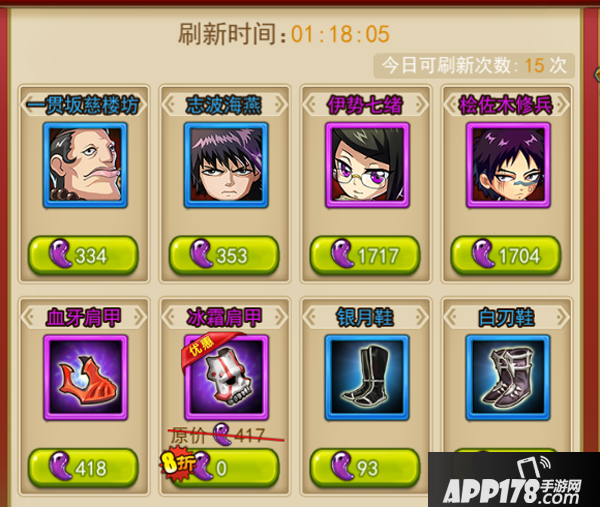Tap the 伊势七绪 glasses girl portrait
600x507 pixels.
pos(367,165)
